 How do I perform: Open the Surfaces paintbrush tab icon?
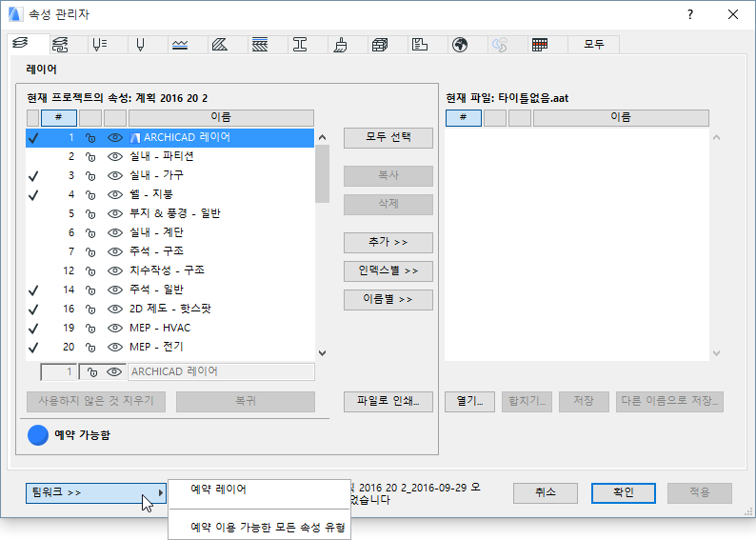pyautogui.click(x=341, y=45)
